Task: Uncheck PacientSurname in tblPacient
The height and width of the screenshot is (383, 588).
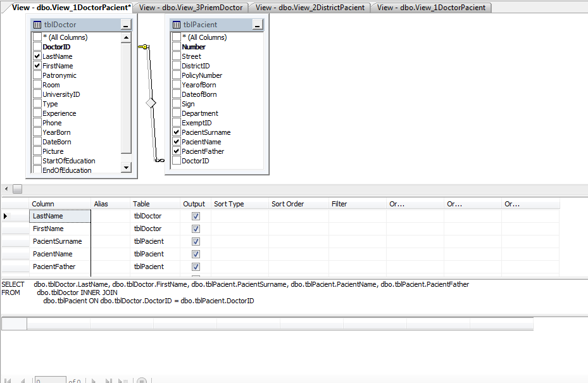Action: 176,132
